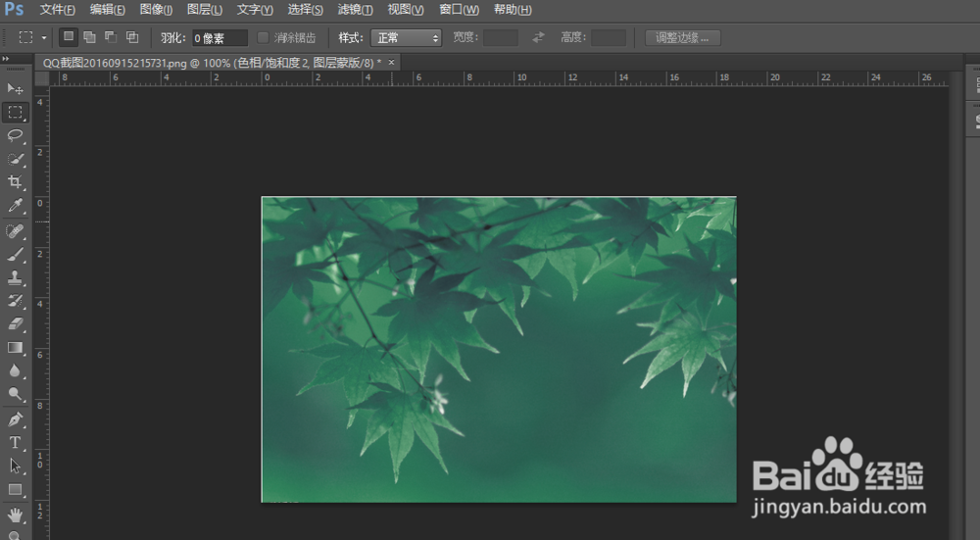This screenshot has height=540, width=980.
Task: Open the 图像(I) menu
Action: coord(156,10)
